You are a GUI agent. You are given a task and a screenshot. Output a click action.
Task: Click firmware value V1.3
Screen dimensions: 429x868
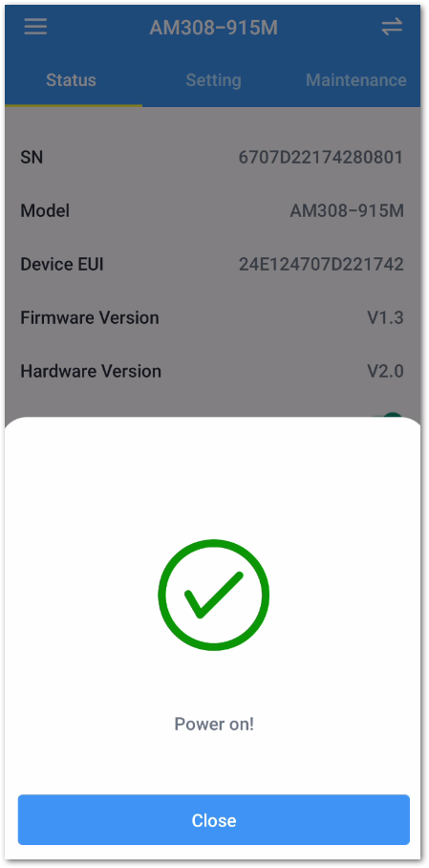[x=385, y=317]
